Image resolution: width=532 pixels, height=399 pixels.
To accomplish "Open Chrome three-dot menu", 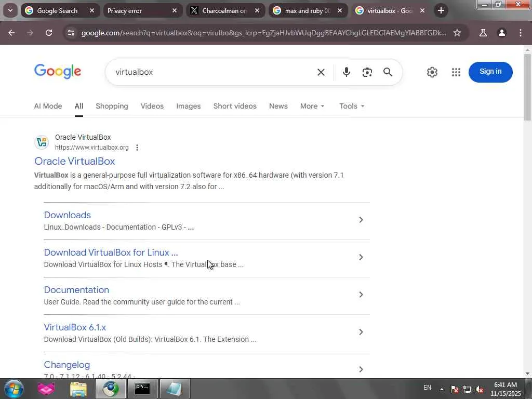I will click(521, 33).
